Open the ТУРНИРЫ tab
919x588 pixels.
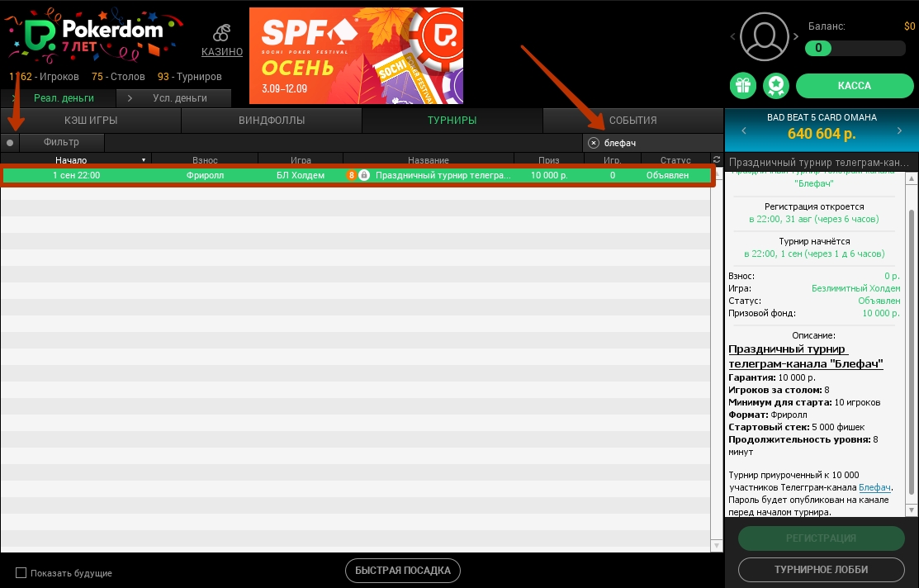(452, 121)
